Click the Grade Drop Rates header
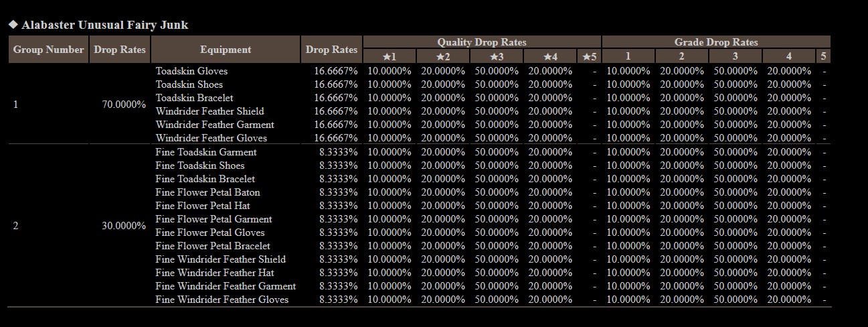868x327 pixels. pos(716,42)
